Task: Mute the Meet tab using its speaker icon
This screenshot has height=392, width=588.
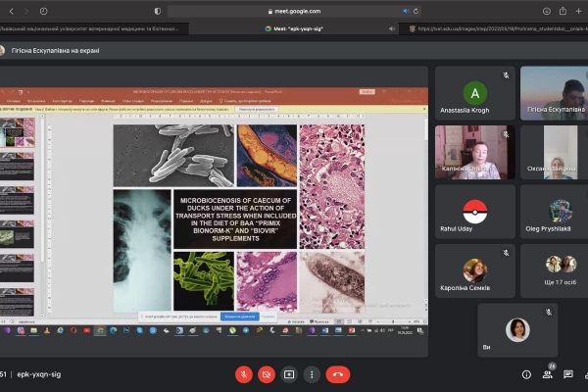Action: pyautogui.click(x=392, y=28)
